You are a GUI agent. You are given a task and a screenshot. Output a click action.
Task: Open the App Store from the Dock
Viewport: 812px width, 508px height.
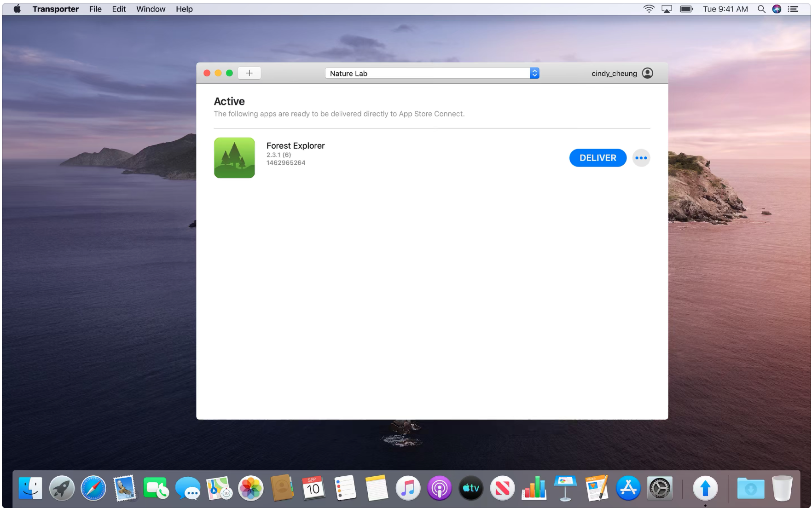point(628,488)
